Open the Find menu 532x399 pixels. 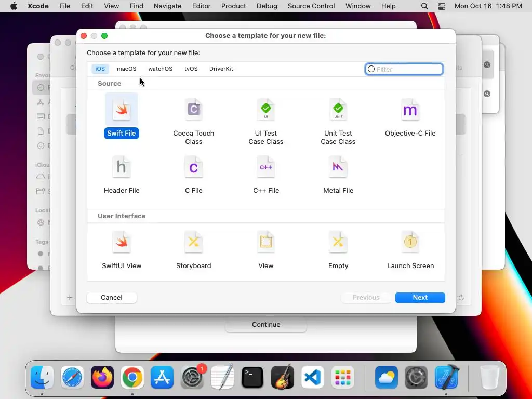click(137, 6)
